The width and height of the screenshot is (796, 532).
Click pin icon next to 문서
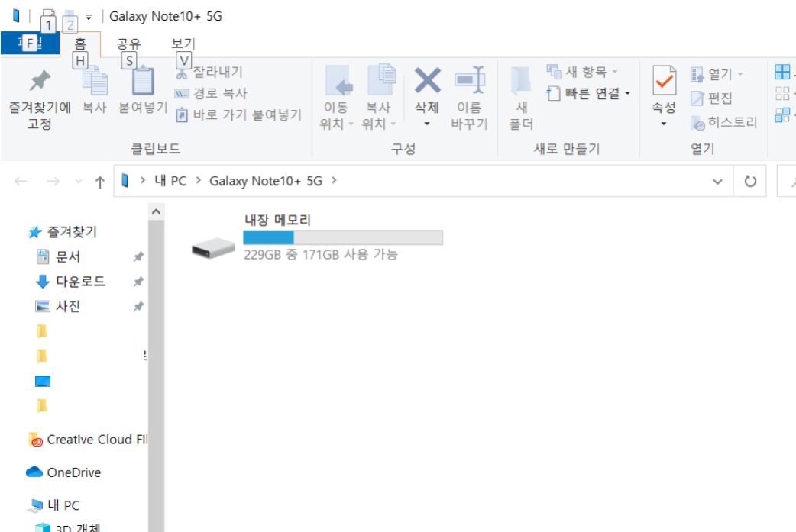point(138,256)
